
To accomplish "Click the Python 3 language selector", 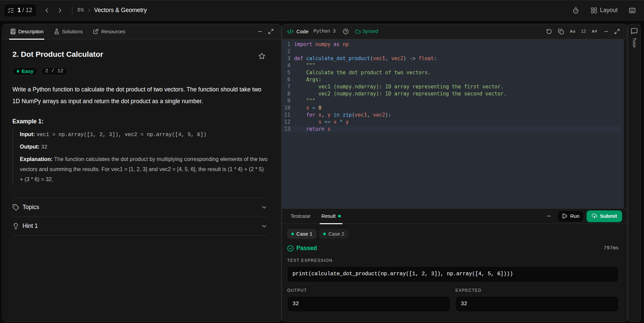I will point(324,31).
